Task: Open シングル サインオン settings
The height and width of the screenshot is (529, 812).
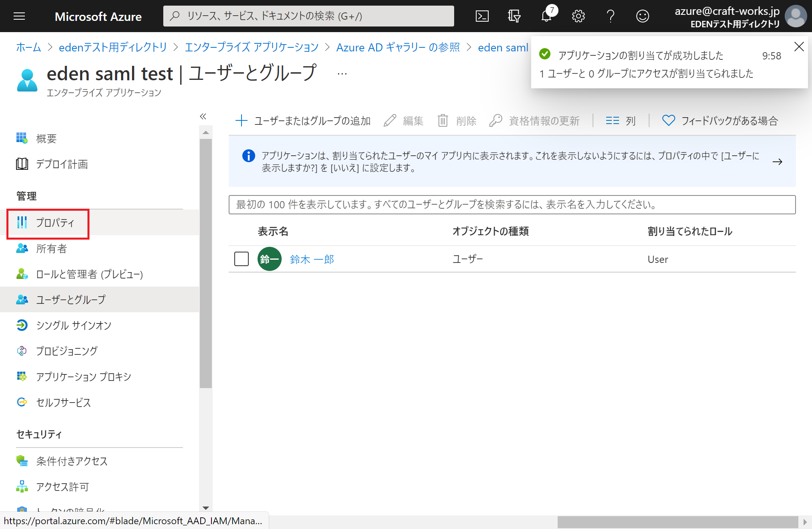Action: pyautogui.click(x=99, y=325)
